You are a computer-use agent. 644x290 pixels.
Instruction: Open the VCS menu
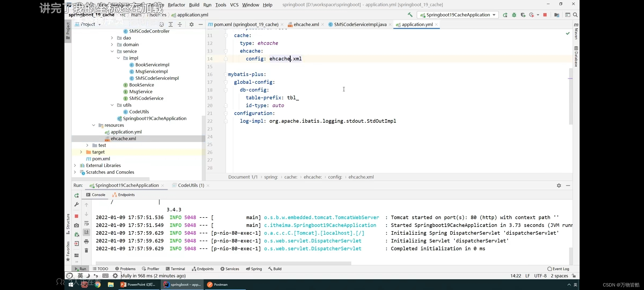click(234, 5)
